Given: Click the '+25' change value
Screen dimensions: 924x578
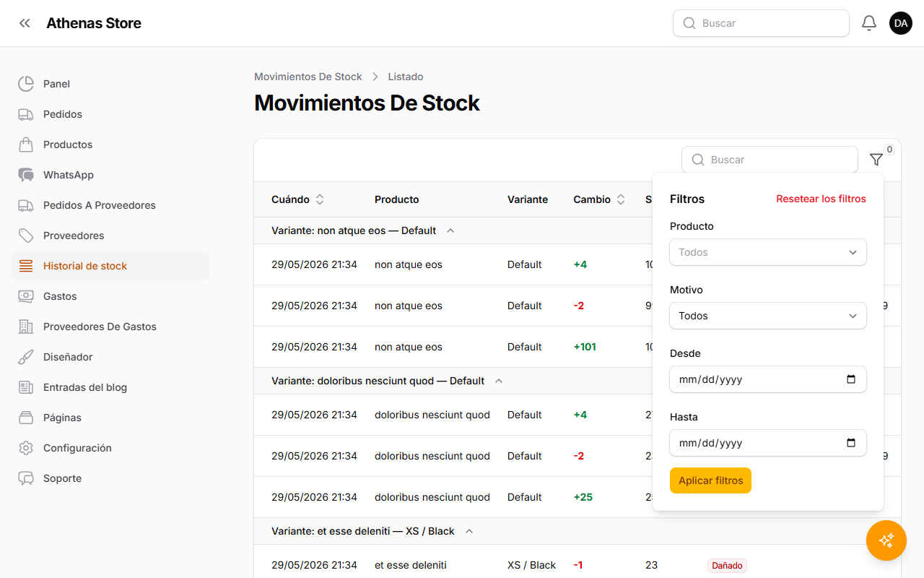Looking at the screenshot, I should (583, 497).
